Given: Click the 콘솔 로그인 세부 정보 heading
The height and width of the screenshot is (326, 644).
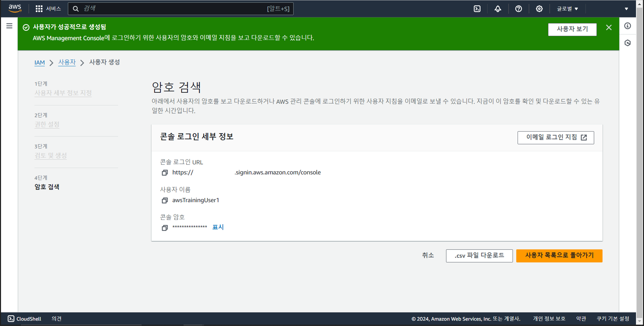Looking at the screenshot, I should [x=197, y=137].
